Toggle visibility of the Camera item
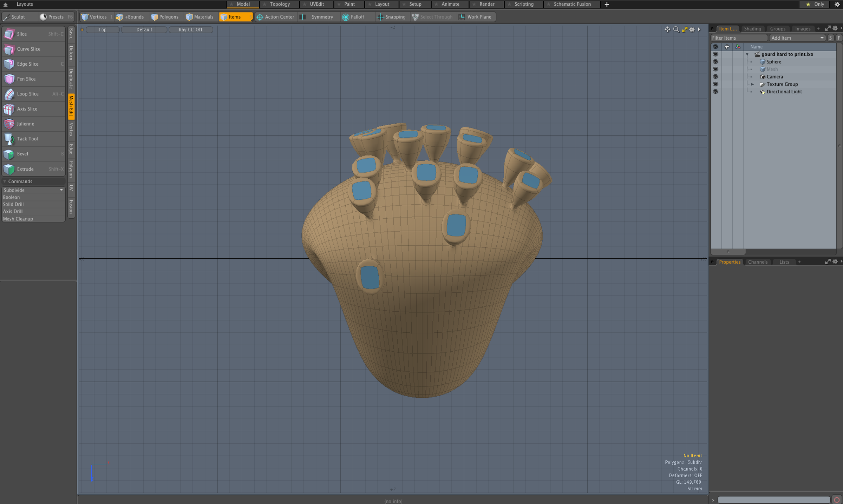843x504 pixels. click(715, 77)
